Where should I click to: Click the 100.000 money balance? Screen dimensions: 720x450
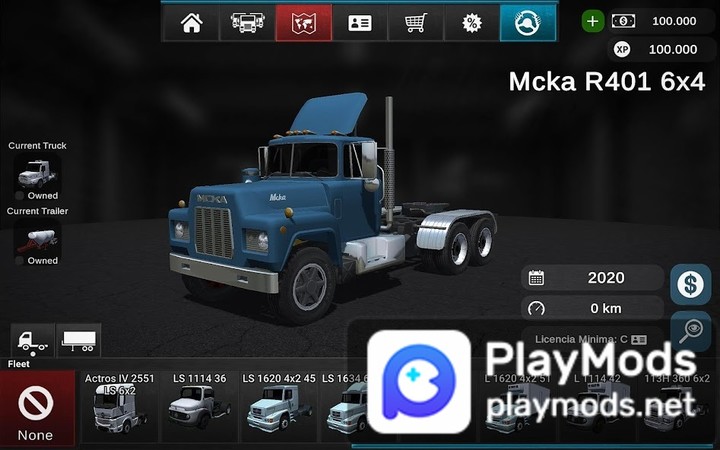(x=674, y=21)
